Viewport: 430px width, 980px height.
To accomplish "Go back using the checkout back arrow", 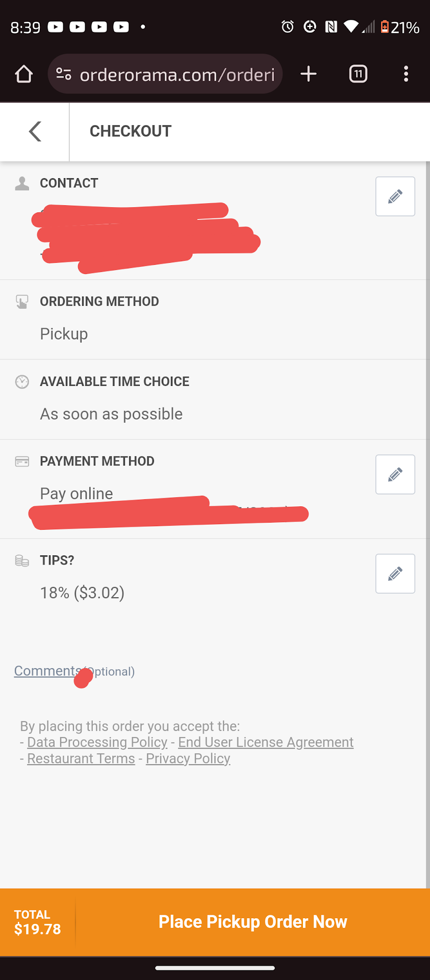I will pos(35,132).
